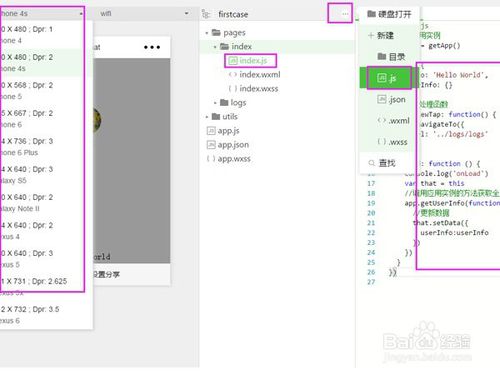Open the simulator three-dot menu

pos(152,47)
